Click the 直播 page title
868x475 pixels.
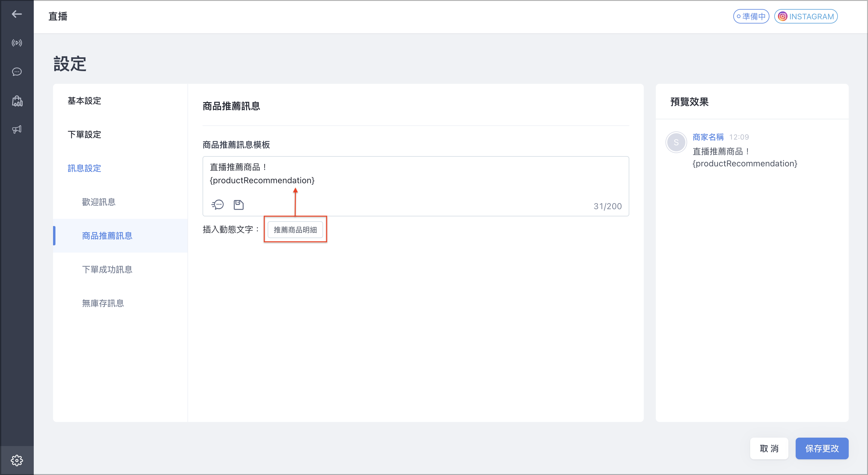[58, 16]
